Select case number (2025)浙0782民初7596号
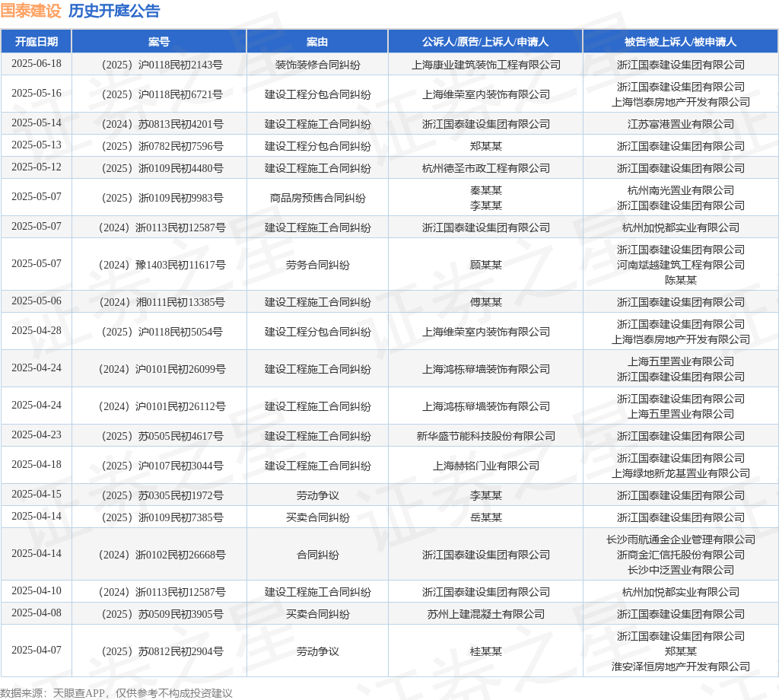The height and width of the screenshot is (700, 779). [x=162, y=146]
